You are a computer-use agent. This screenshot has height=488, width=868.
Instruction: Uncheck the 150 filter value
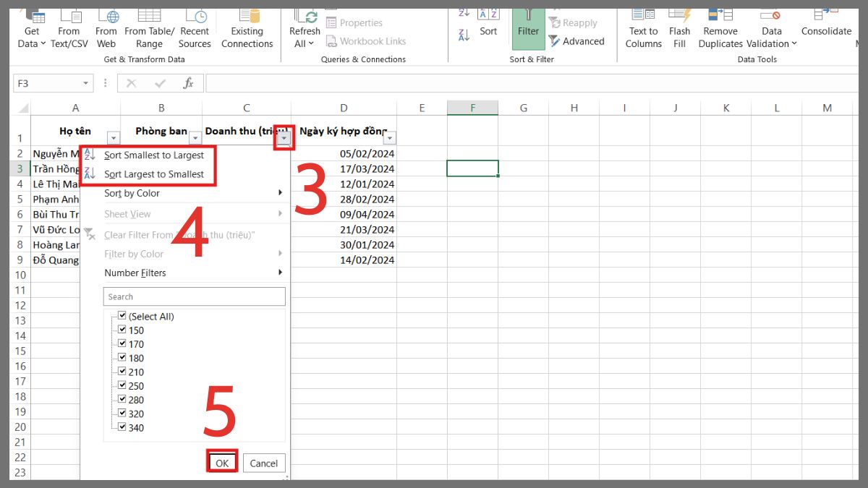point(122,330)
